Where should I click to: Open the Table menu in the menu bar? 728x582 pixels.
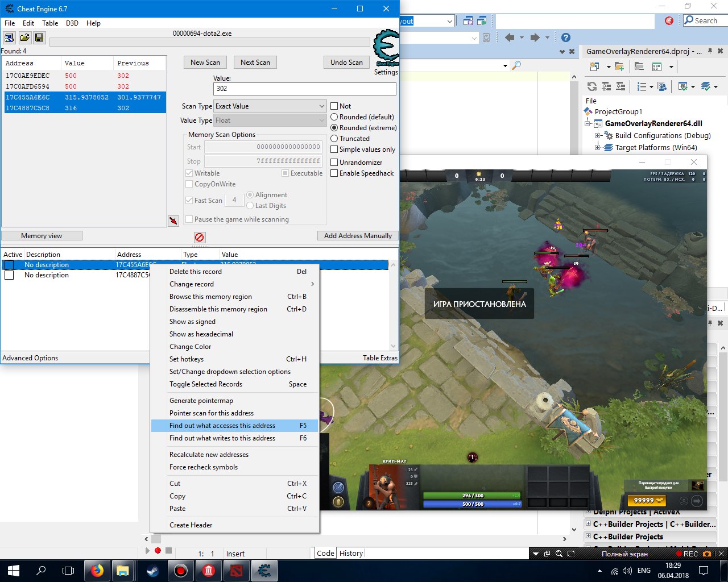[x=50, y=23]
